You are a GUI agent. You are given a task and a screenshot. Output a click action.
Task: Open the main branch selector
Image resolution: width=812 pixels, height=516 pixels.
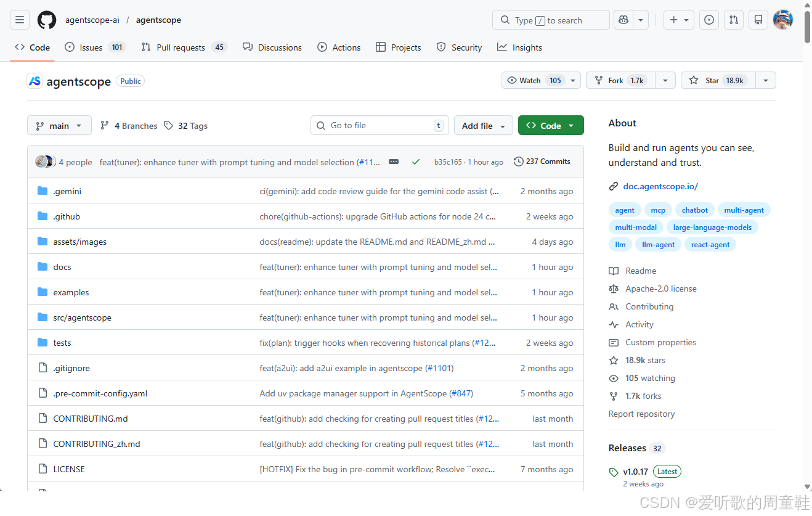pos(59,125)
